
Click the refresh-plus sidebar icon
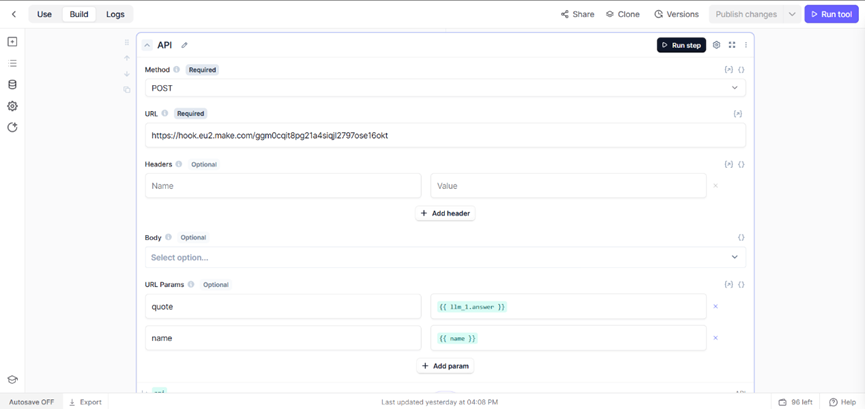click(x=12, y=128)
